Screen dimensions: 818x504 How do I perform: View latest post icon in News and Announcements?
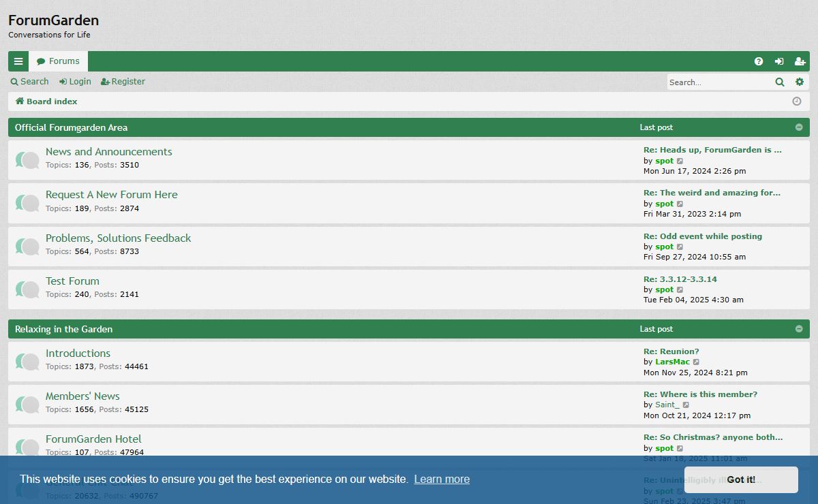(680, 161)
